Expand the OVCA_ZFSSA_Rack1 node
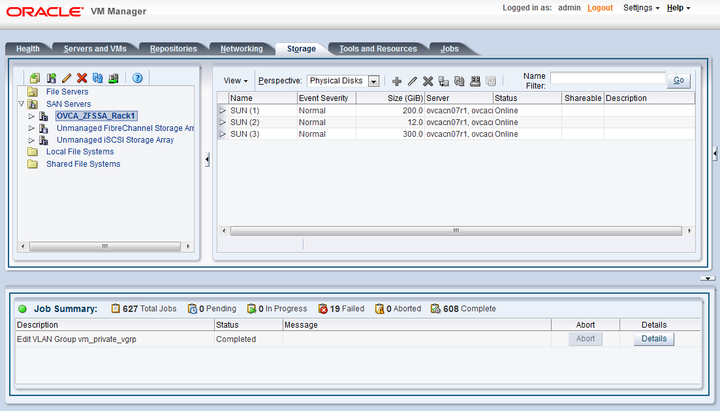The height and width of the screenshot is (411, 720). tap(31, 116)
